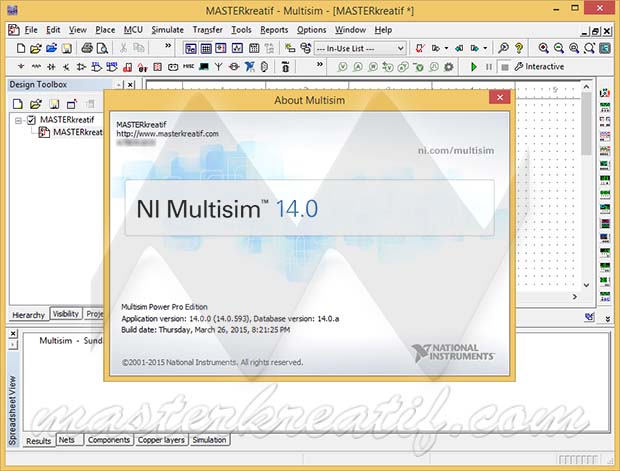The width and height of the screenshot is (620, 471).
Task: Close the Spreadsheet View panel
Action: point(13,334)
